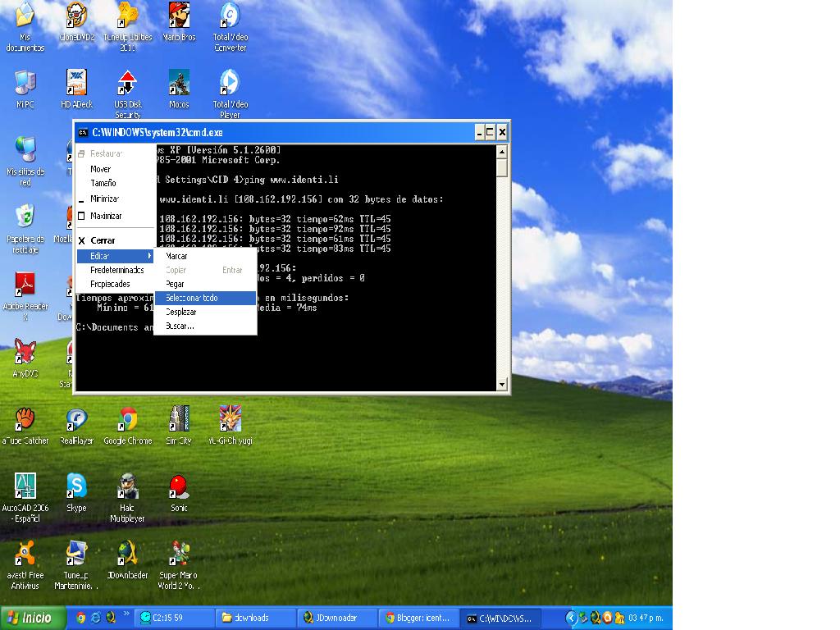Open avast! Free Antivirus shortcut
Image resolution: width=840 pixels, height=630 pixels.
pos(25,566)
